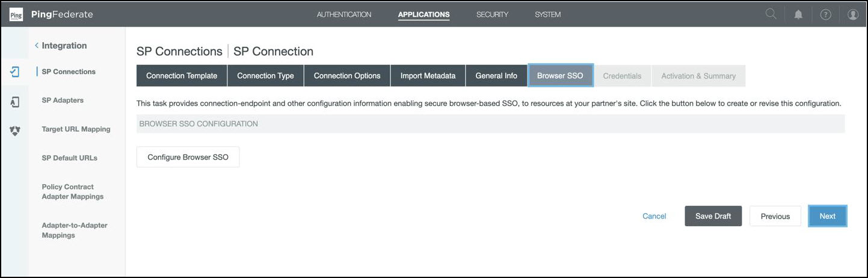Open the notifications bell icon
The height and width of the screenshot is (278, 868).
[x=798, y=14]
